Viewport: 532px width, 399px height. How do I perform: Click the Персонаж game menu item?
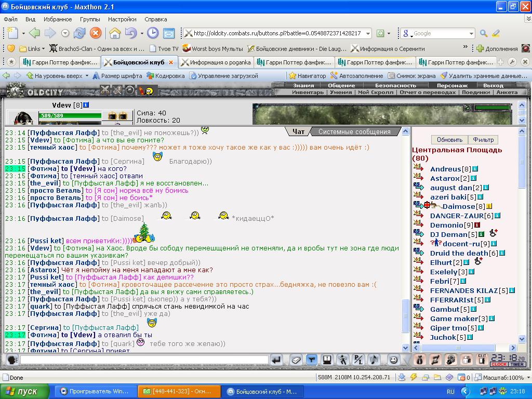452,86
